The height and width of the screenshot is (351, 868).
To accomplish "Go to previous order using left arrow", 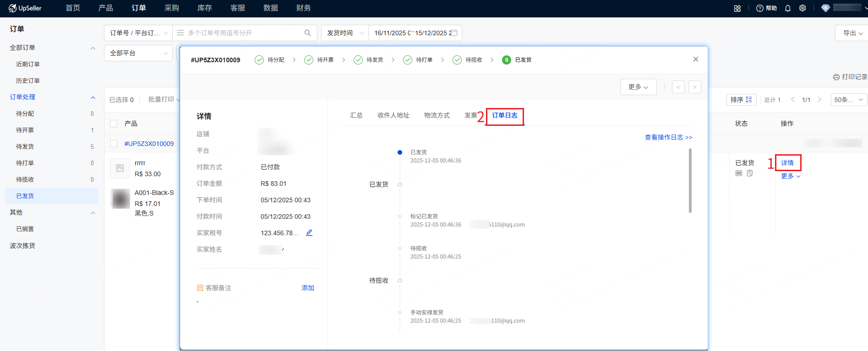I will tap(678, 87).
